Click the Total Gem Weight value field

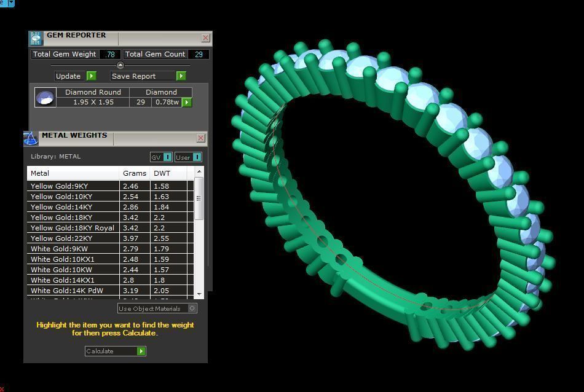[110, 54]
